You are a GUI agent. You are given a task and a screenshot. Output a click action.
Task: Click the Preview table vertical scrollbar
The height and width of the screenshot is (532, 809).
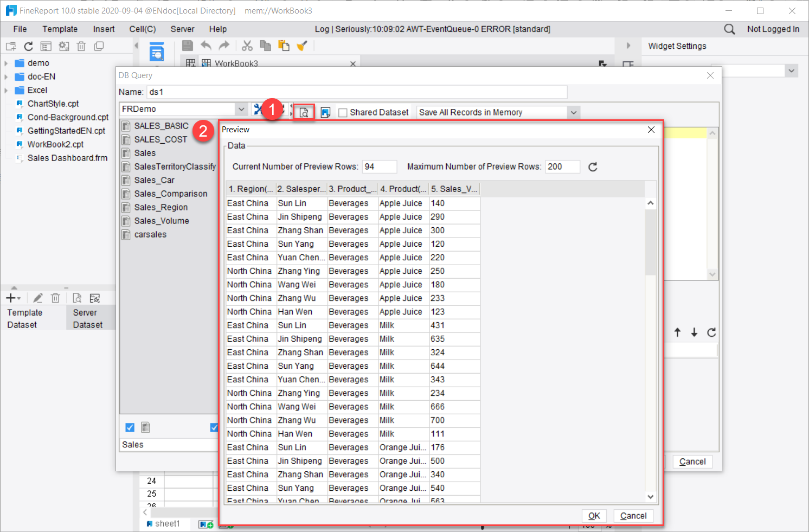[650, 242]
